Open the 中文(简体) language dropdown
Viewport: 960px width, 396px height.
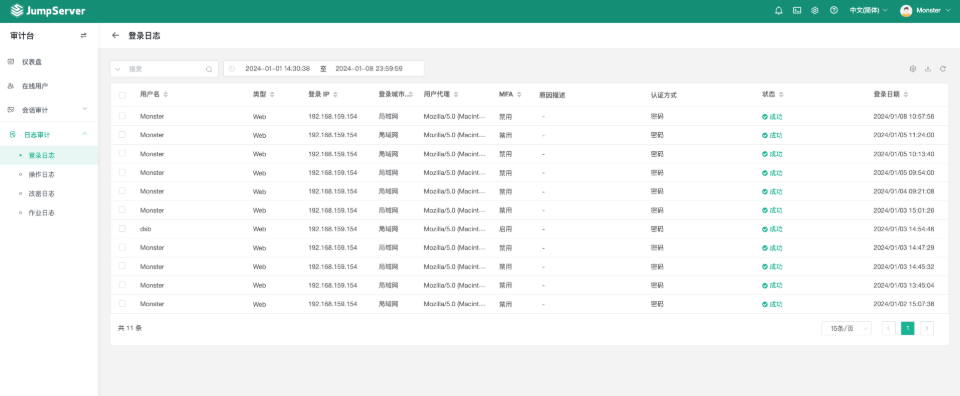click(x=868, y=10)
